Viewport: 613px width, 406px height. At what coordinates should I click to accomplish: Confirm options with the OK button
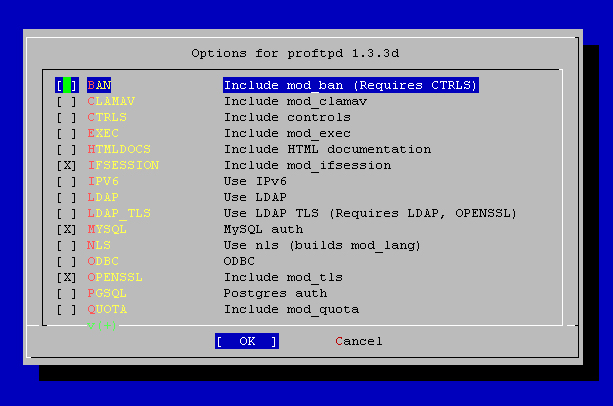point(247,341)
